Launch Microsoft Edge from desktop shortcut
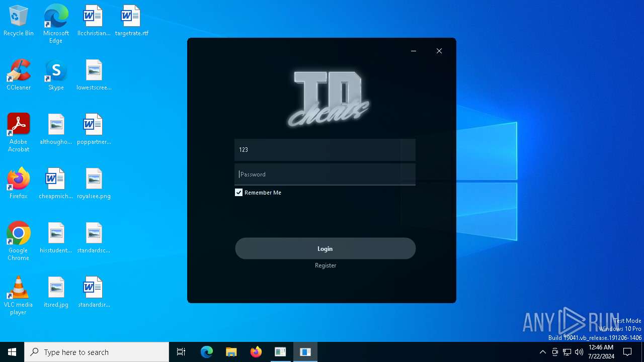Viewport: 644px width, 362px height. click(56, 24)
